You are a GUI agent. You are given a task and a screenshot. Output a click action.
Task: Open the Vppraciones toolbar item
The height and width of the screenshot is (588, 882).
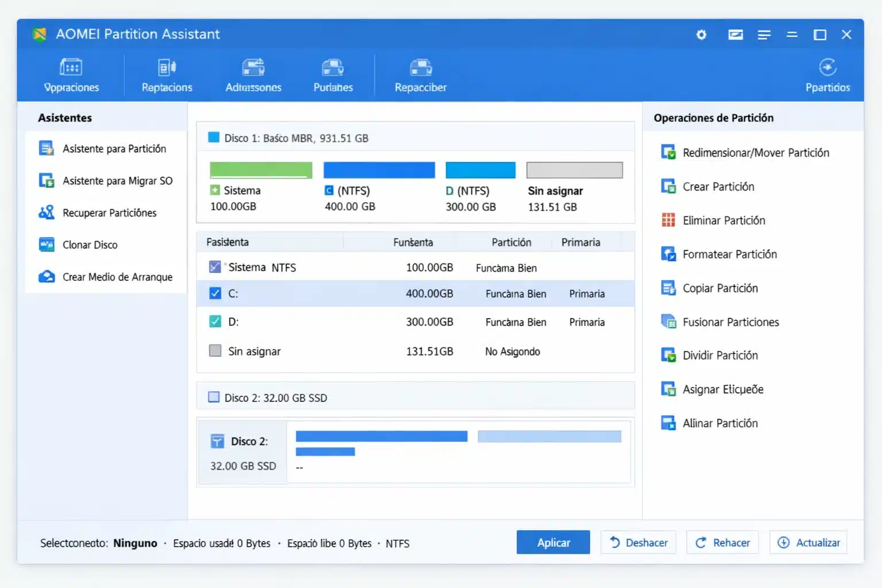pos(71,75)
